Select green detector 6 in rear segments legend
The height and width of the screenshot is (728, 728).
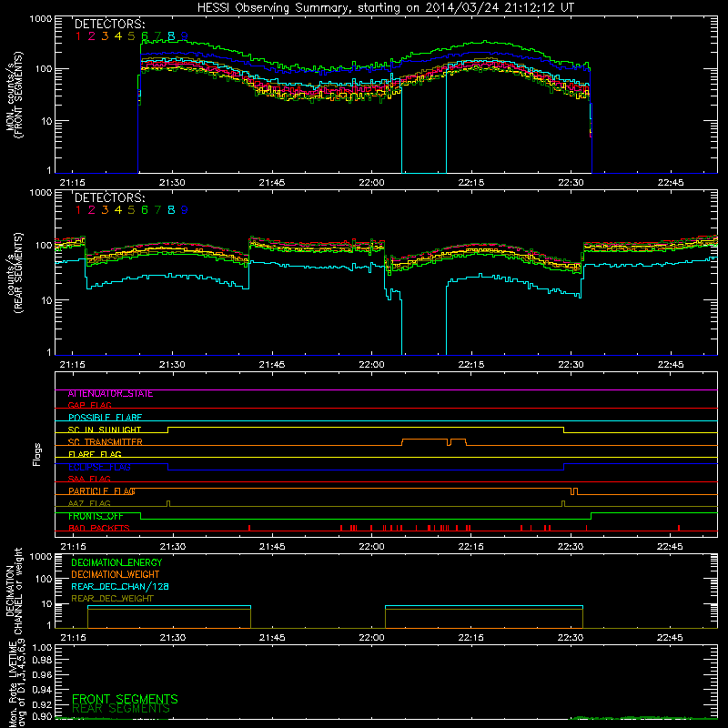pos(145,210)
